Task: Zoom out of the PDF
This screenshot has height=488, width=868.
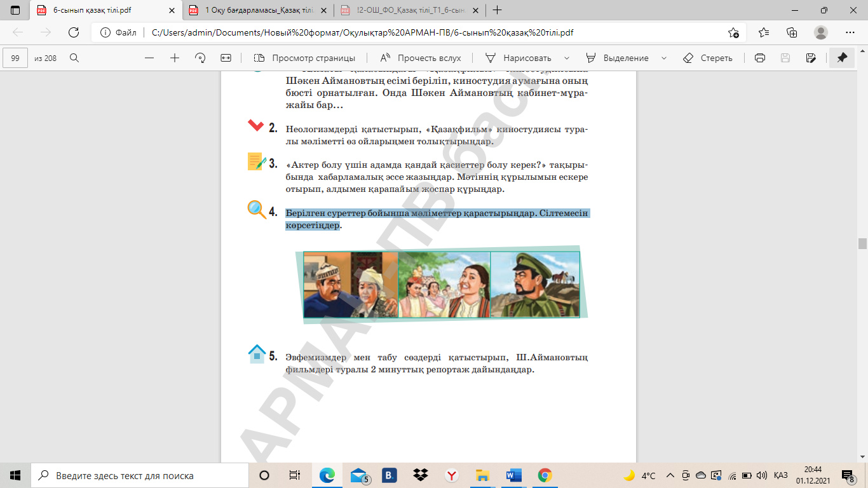Action: pyautogui.click(x=149, y=58)
